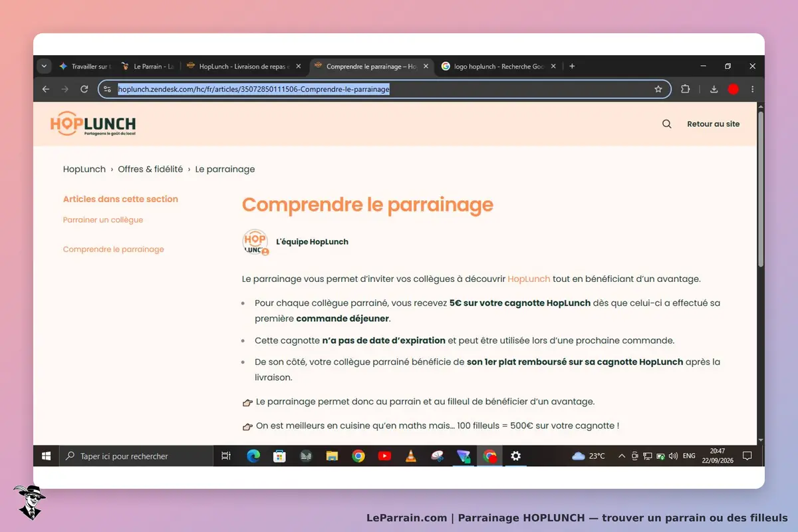Close the HopLunch Livraison de repas tab
Screen dimensions: 798x532
pyautogui.click(x=299, y=66)
